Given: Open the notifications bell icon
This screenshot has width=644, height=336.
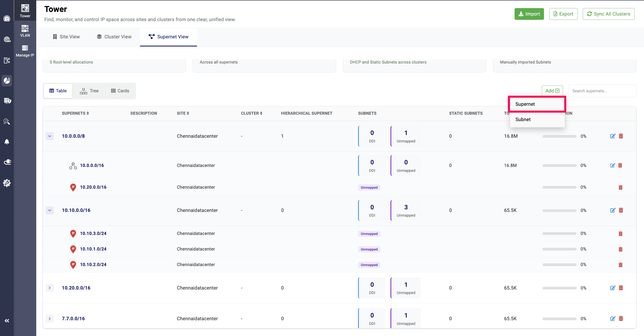Looking at the screenshot, I should 7,142.
